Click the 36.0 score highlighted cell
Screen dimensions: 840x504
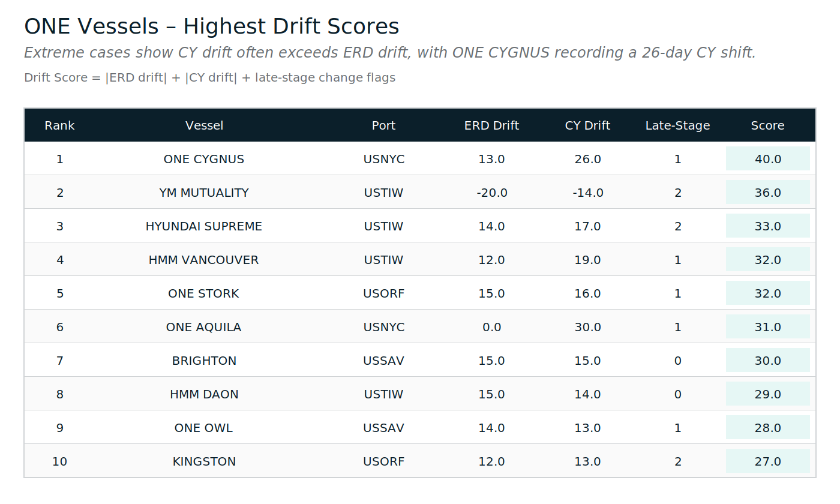767,193
